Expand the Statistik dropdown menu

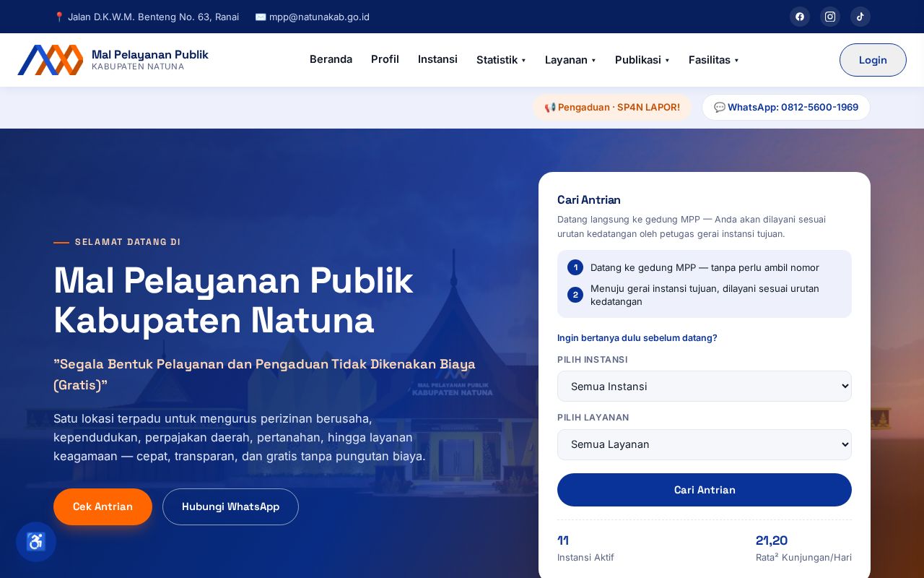point(501,60)
